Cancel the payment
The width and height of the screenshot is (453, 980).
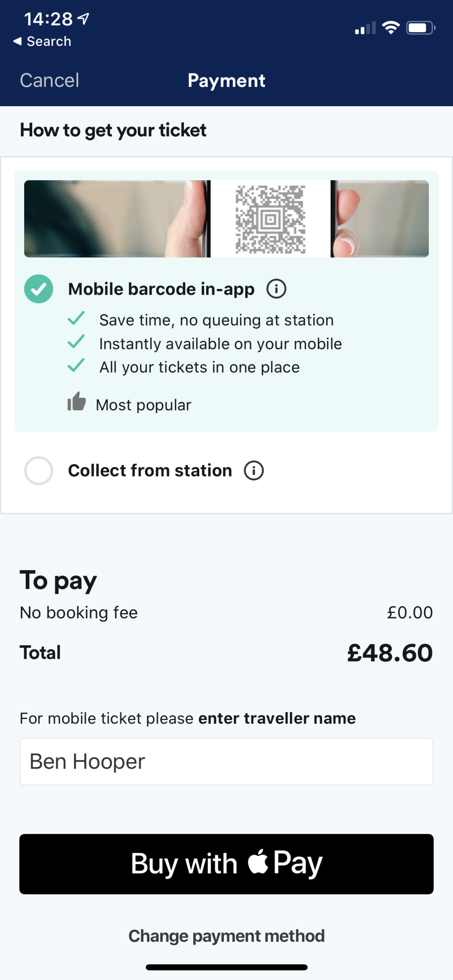49,81
